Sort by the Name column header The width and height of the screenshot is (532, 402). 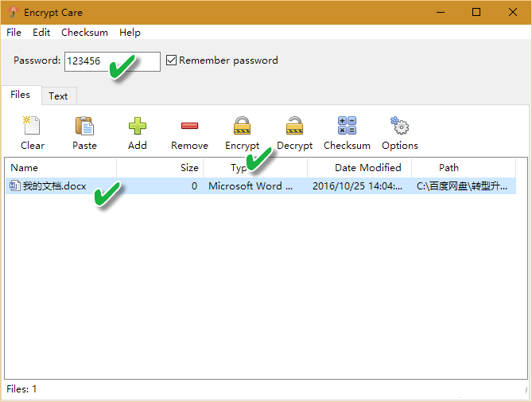pyautogui.click(x=60, y=167)
